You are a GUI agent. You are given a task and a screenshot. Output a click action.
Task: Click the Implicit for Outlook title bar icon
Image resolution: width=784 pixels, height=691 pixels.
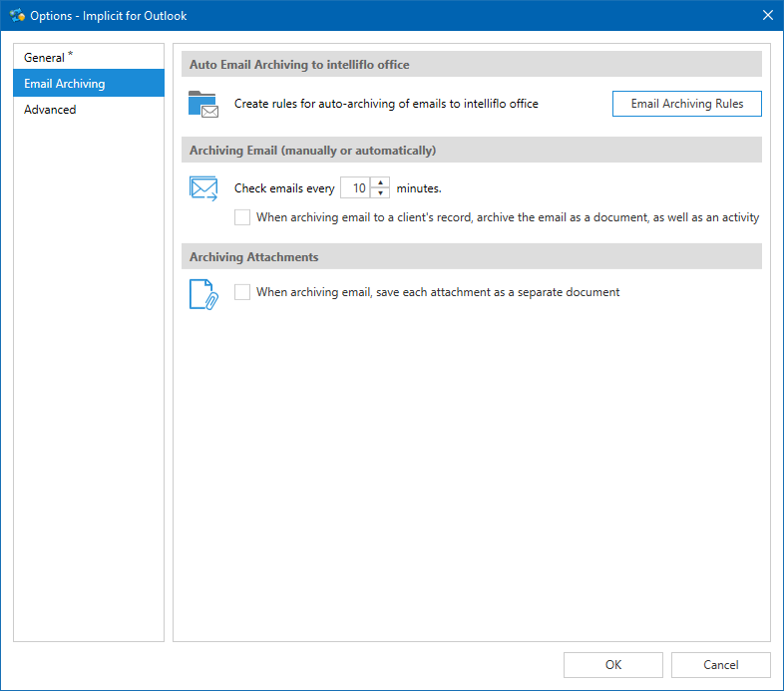pyautogui.click(x=16, y=15)
